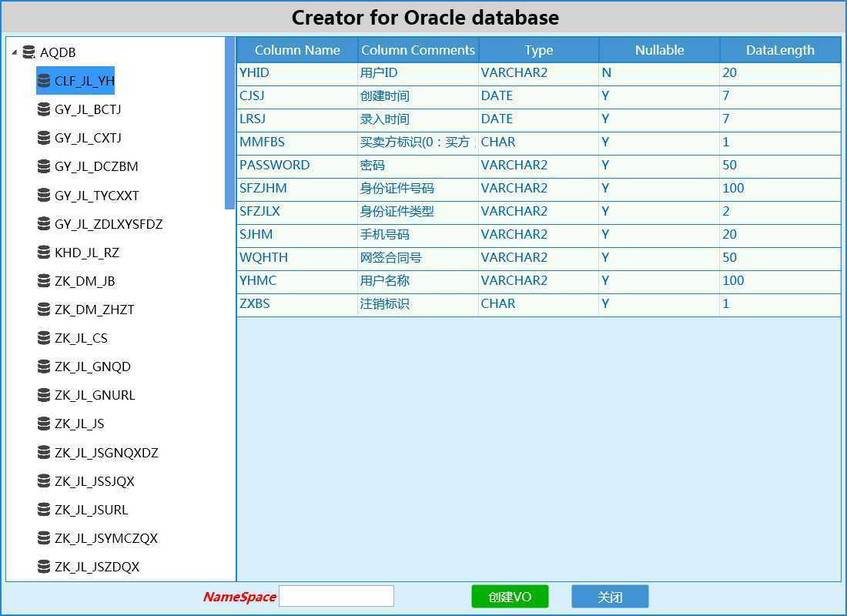Click the Nullable N cell in YHID row
847x616 pixels.
(659, 73)
